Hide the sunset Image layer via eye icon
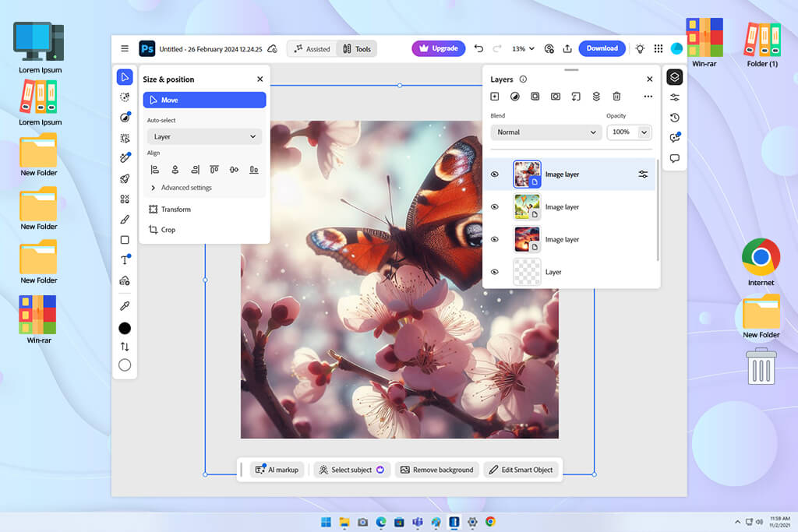Viewport: 798px width, 532px height. point(495,240)
